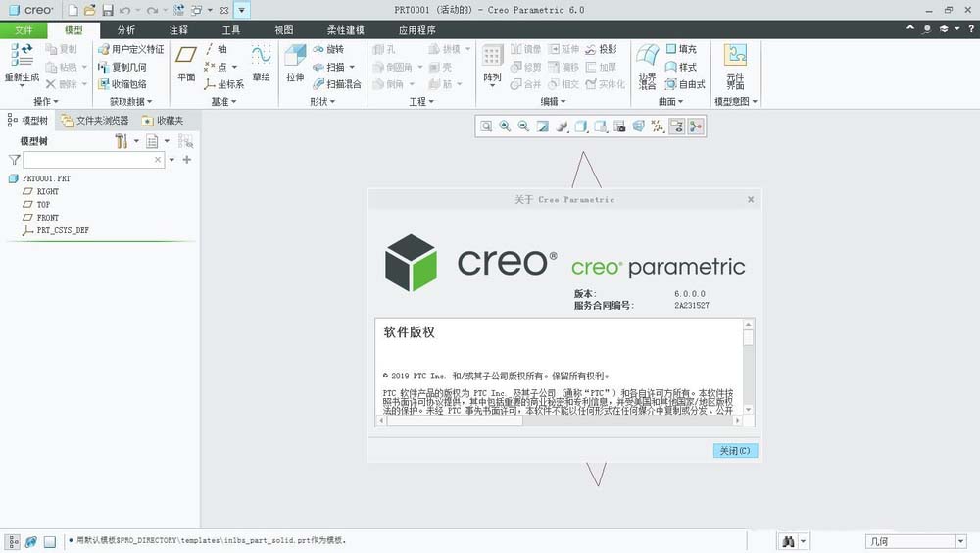Open a file using the folder icon

90,10
